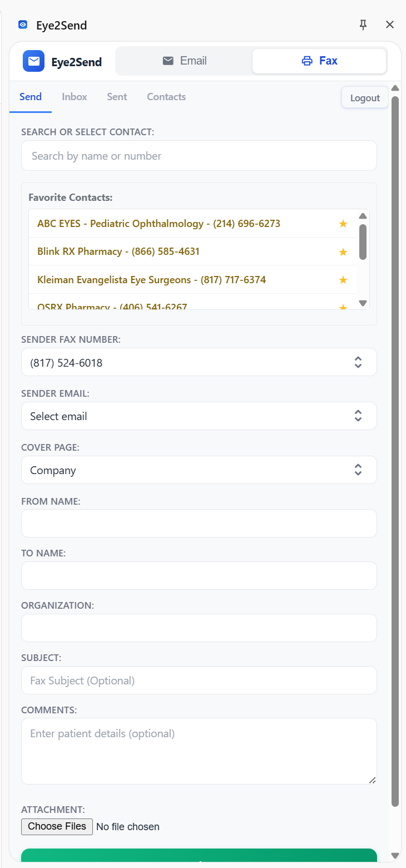Open the Sender Fax Number dropdown
Screen dimensions: 406x868
click(199, 362)
